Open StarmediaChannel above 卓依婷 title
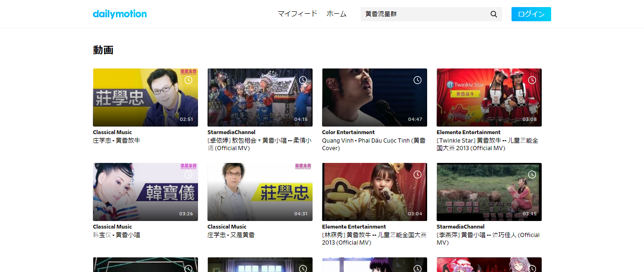This screenshot has width=644, height=272. coord(231,132)
